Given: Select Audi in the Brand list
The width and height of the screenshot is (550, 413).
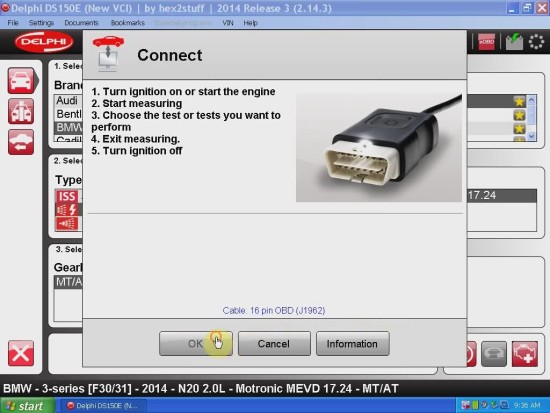Looking at the screenshot, I should (x=68, y=101).
